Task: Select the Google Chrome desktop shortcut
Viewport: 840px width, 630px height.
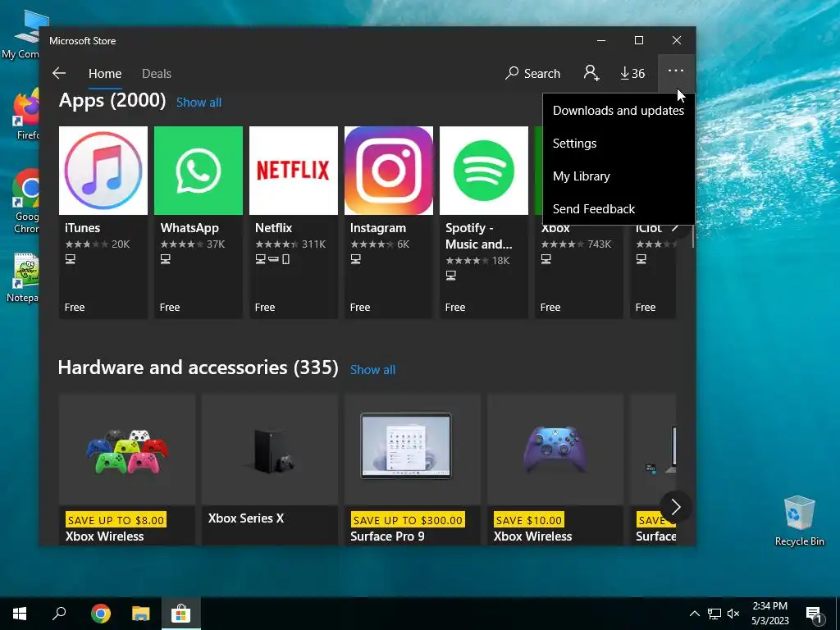Action: [x=27, y=202]
